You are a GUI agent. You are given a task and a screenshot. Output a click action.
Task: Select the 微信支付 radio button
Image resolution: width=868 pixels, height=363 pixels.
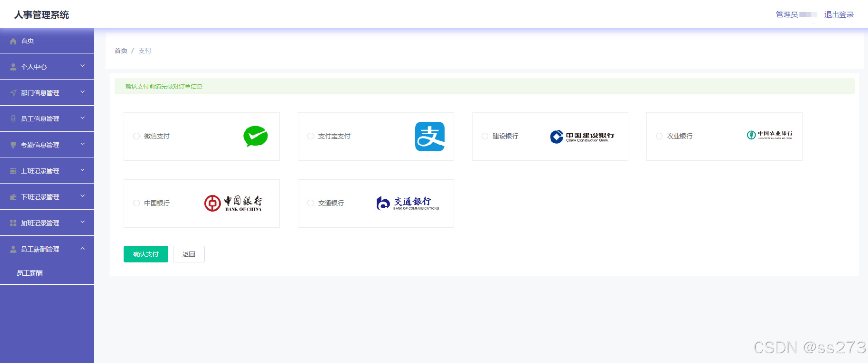(136, 136)
